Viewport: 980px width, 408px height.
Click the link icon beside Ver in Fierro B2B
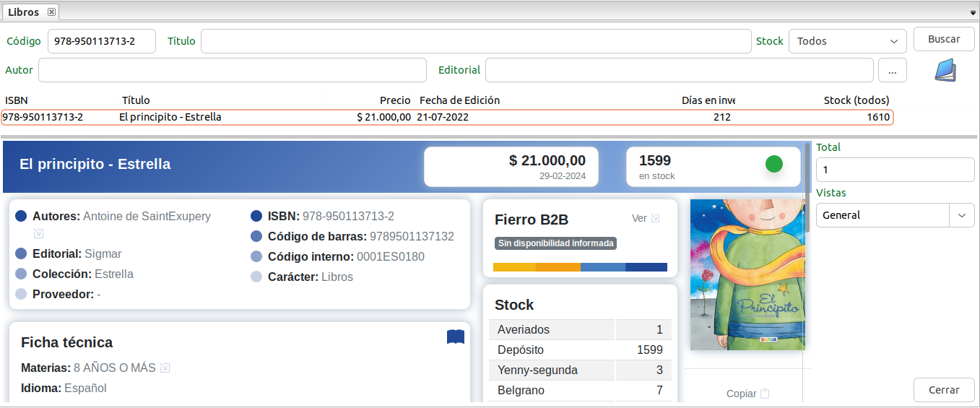point(655,218)
